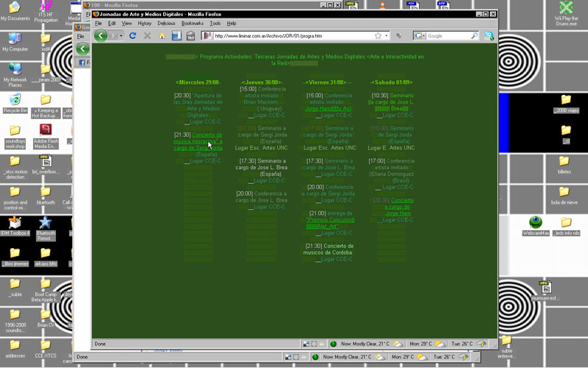Open the History menu
Screen dimensions: 588x368
pos(145,24)
